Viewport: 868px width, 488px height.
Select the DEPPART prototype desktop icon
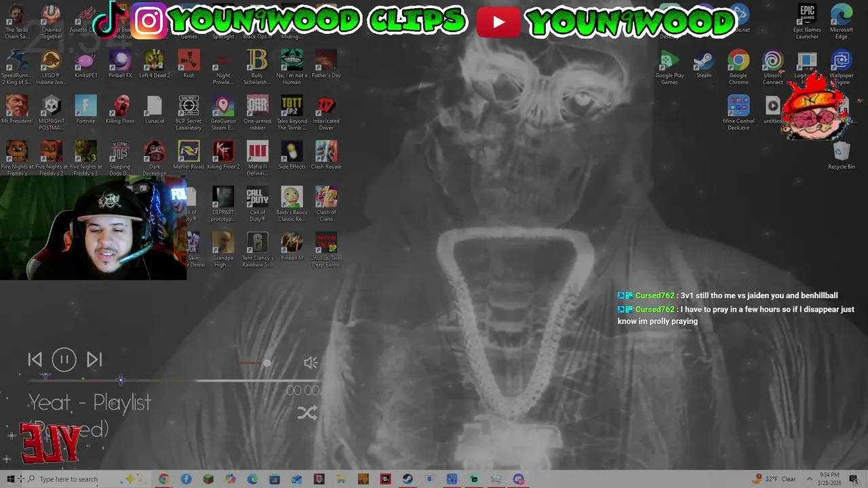(223, 204)
